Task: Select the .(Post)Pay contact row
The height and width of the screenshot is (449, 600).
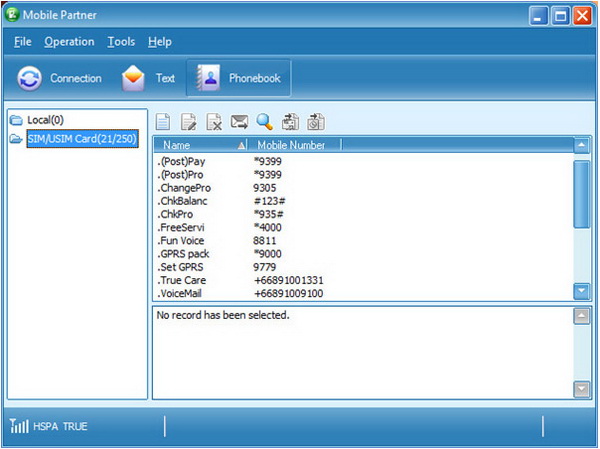Action: 364,162
